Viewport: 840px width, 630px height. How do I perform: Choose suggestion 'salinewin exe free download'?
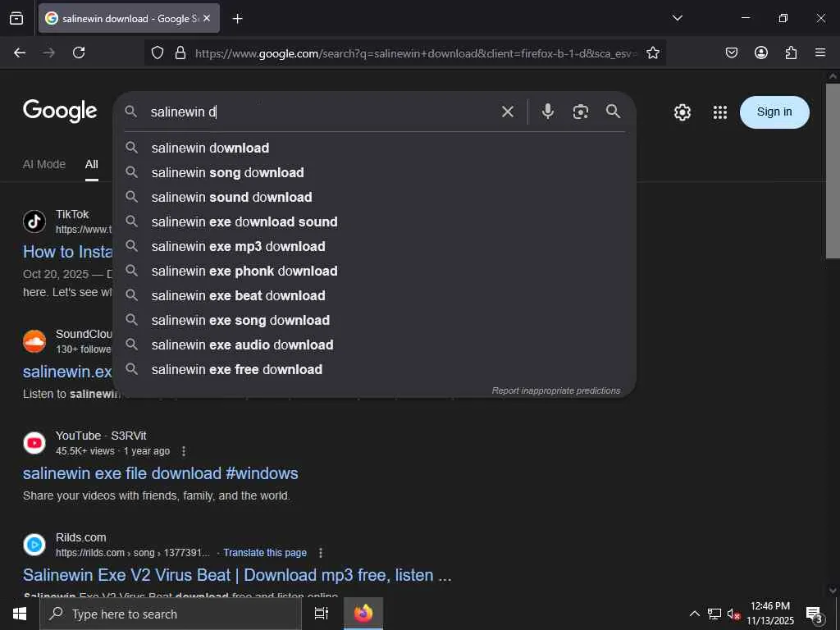click(x=374, y=370)
